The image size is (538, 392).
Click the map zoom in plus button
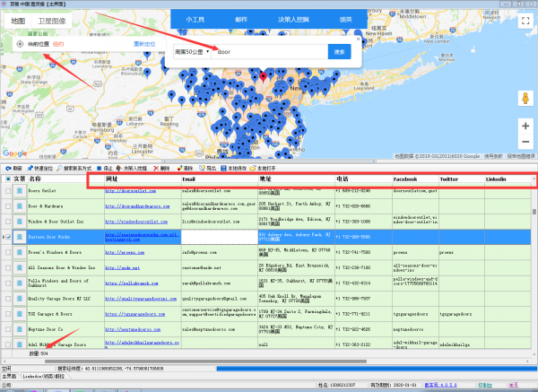click(525, 126)
